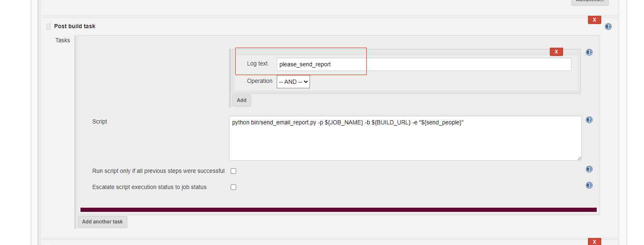
Task: Focus the Log text input field
Action: click(x=424, y=64)
